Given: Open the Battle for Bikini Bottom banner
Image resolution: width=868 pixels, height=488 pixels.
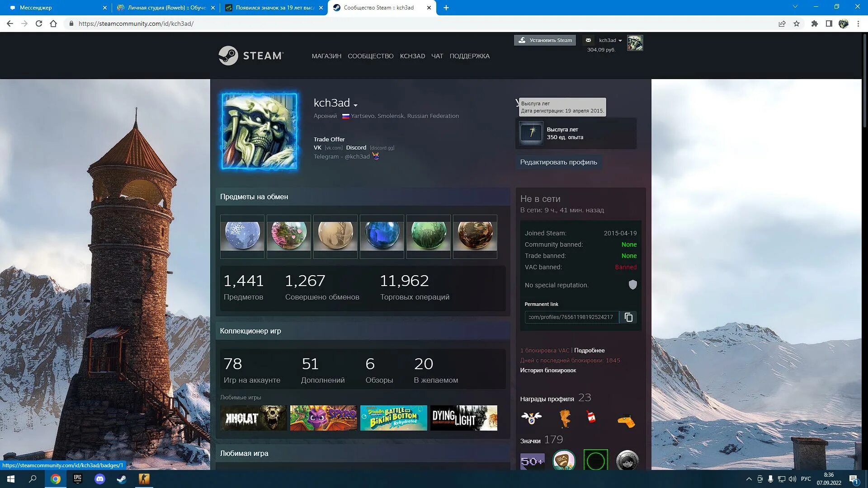Looking at the screenshot, I should coord(394,418).
